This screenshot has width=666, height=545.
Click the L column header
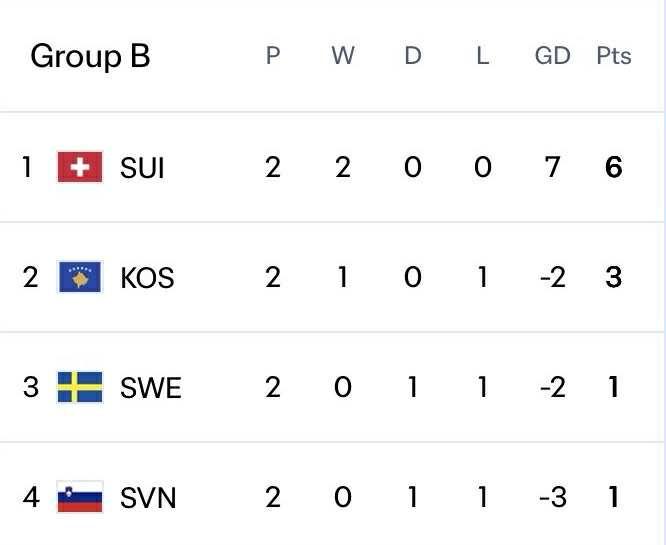click(482, 56)
